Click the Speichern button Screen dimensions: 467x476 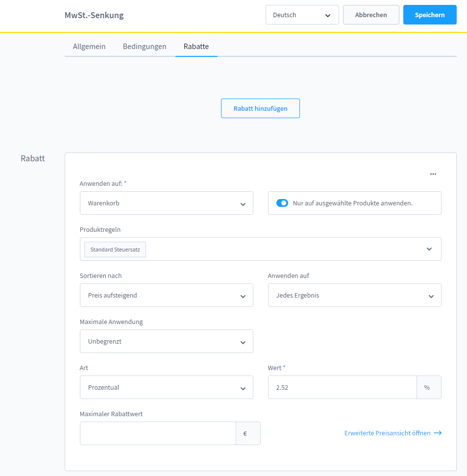click(x=430, y=15)
